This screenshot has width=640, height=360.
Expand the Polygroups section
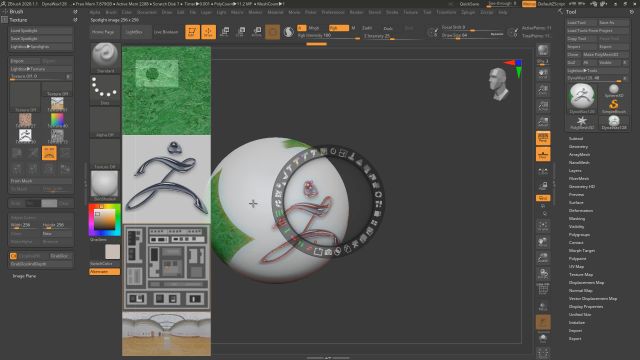pos(579,235)
